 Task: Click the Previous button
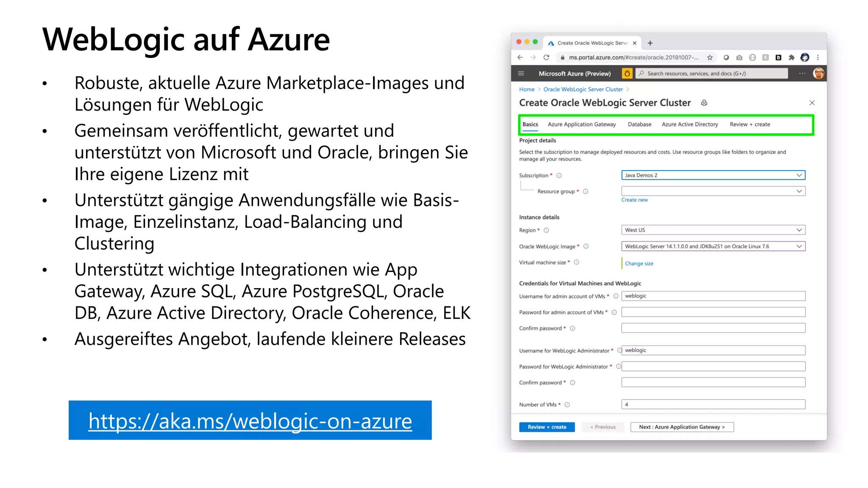603,427
